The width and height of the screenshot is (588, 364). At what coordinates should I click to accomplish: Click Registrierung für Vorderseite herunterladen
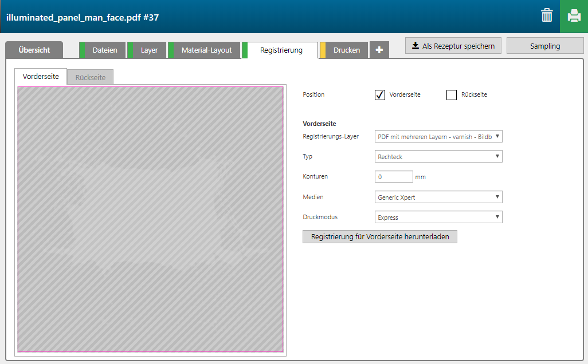[379, 236]
